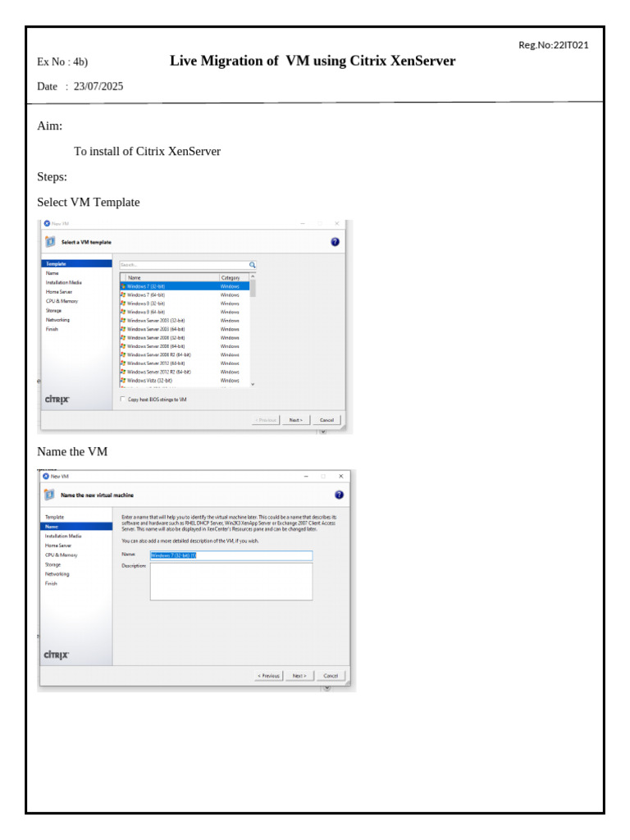Sort templates by the 'Category' column header
630x840 pixels.
(234, 278)
